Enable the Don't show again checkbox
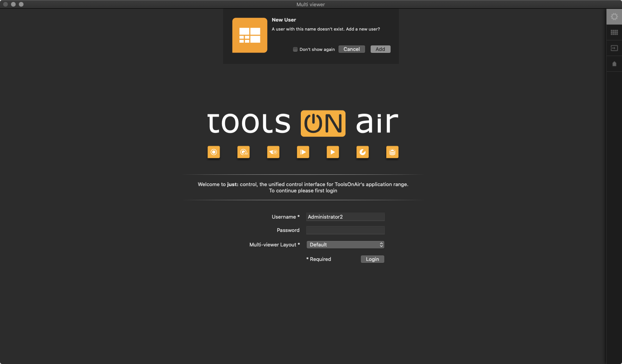Viewport: 622px width, 364px height. click(295, 49)
